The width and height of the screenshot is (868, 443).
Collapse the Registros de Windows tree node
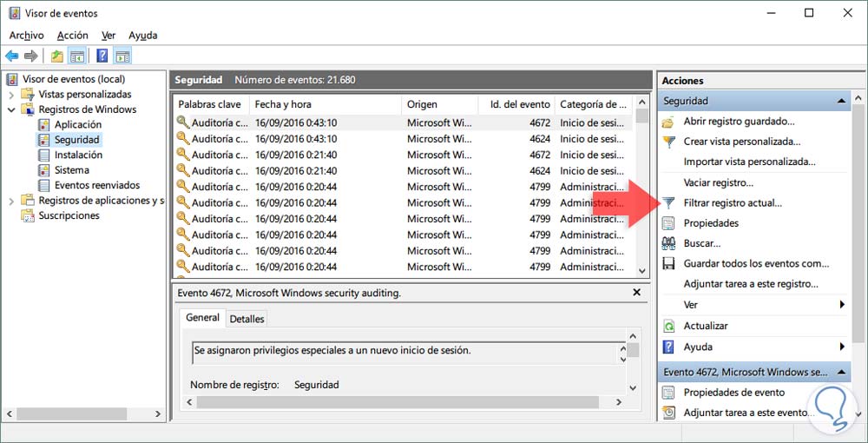pos(11,109)
